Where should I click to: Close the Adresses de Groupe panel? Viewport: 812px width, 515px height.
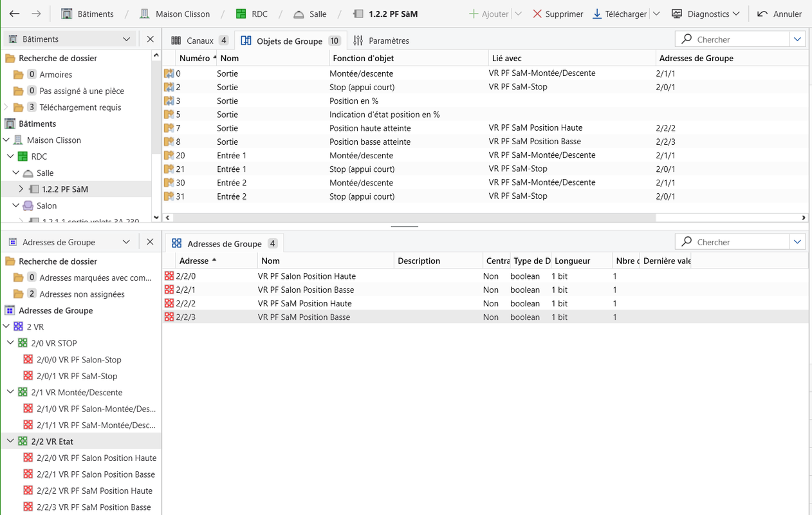coord(151,242)
